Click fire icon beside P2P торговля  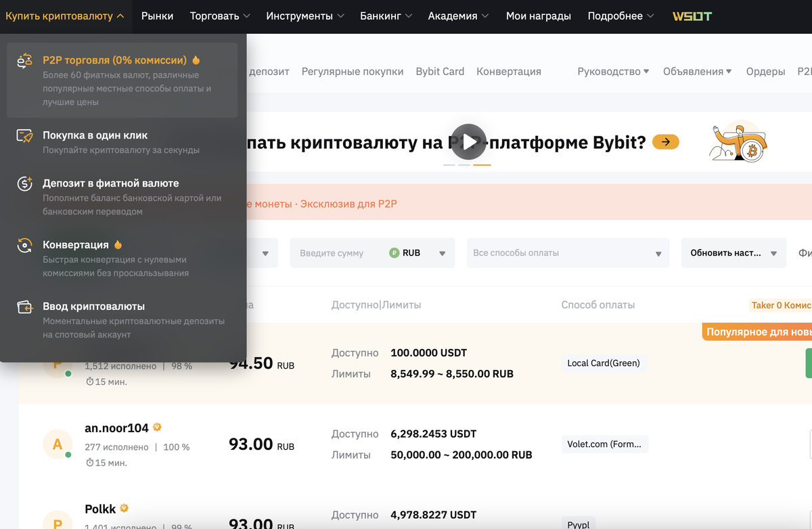pos(196,60)
